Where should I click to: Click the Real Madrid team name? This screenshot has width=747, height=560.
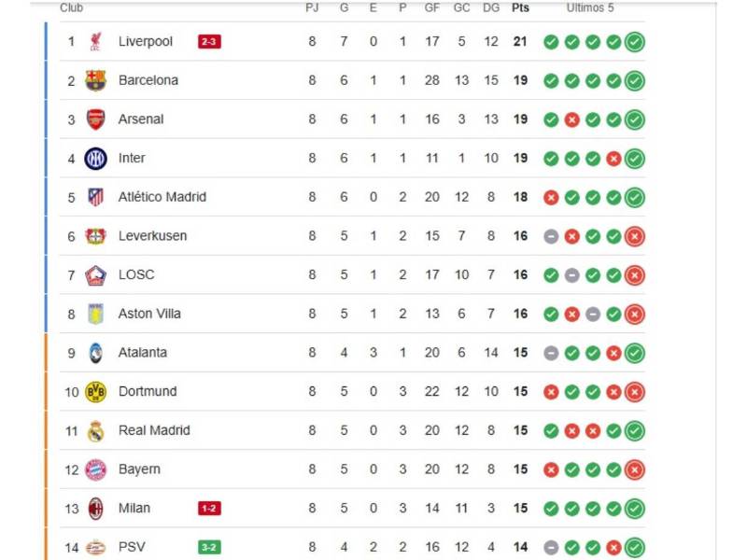(x=156, y=430)
